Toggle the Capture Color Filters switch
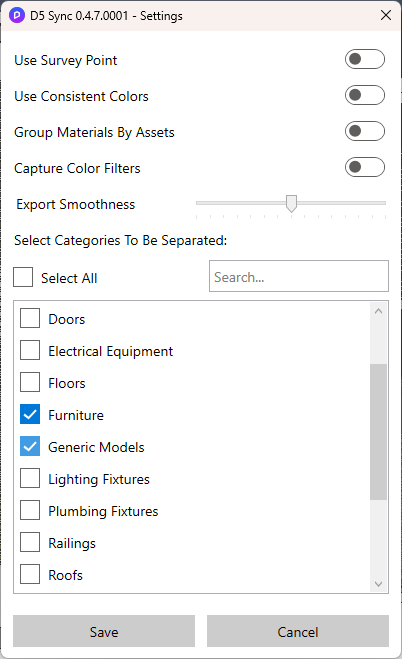The height and width of the screenshot is (659, 402). point(365,167)
